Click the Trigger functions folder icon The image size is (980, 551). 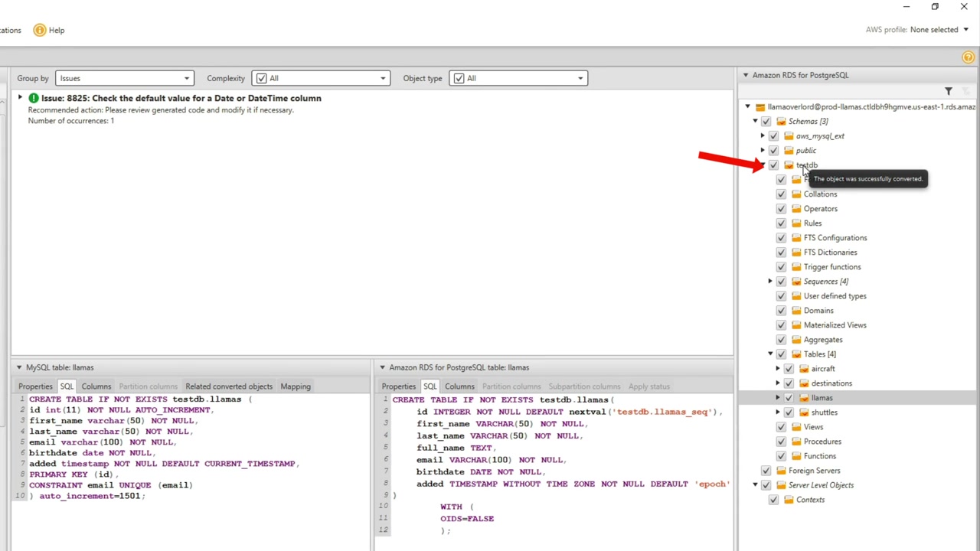coord(796,267)
